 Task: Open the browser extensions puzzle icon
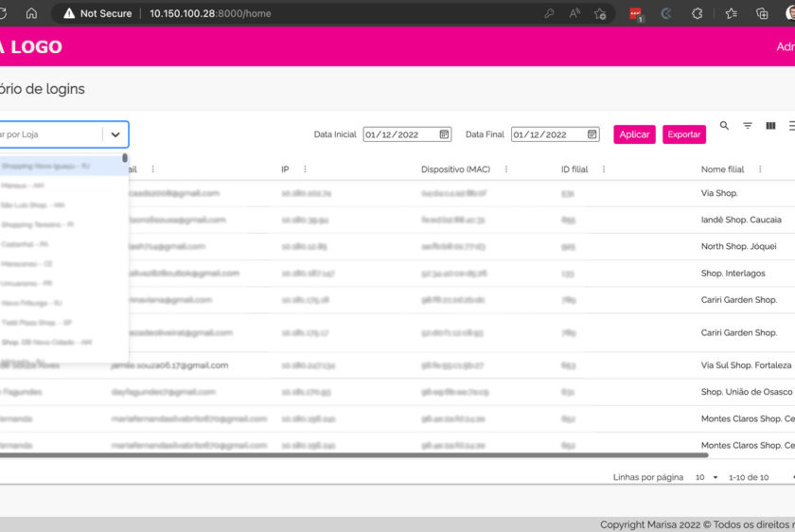pyautogui.click(x=698, y=13)
